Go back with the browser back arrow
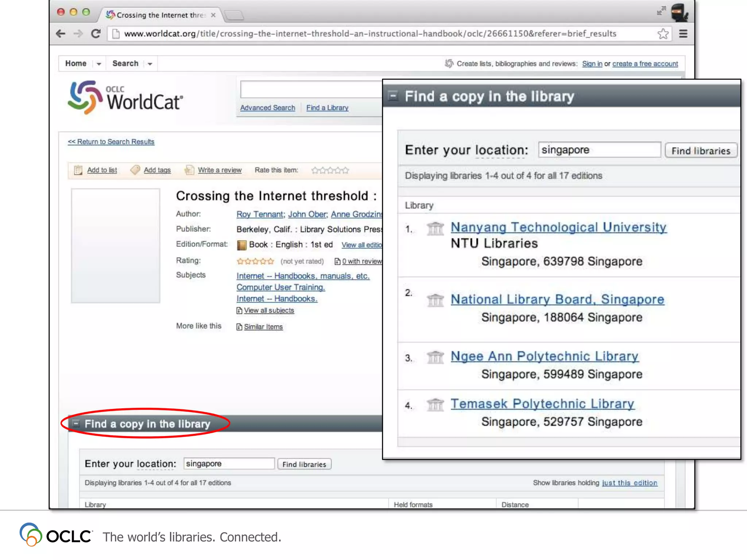Screen dimensions: 747x560 pos(61,34)
